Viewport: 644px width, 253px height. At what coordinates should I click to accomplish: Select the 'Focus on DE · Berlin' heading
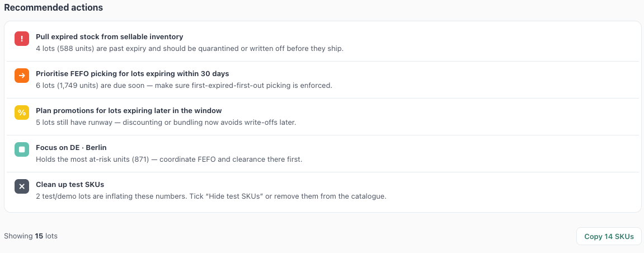(71, 148)
